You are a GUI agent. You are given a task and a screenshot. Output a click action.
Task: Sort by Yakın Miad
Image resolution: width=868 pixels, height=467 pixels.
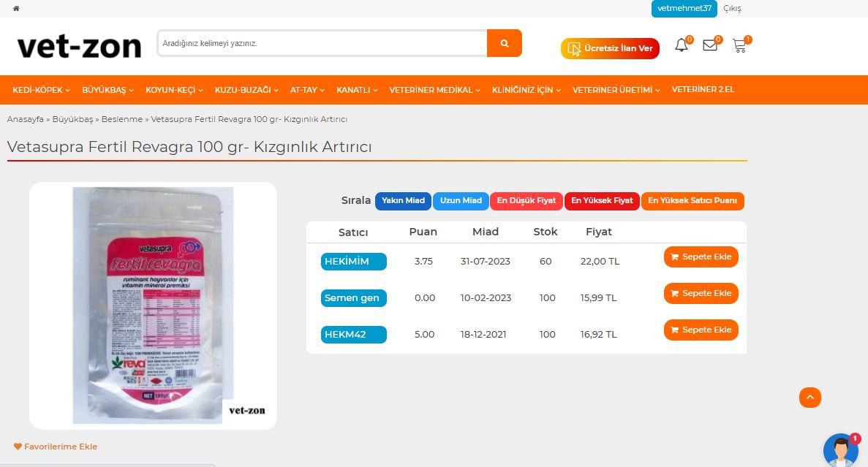pyautogui.click(x=403, y=201)
